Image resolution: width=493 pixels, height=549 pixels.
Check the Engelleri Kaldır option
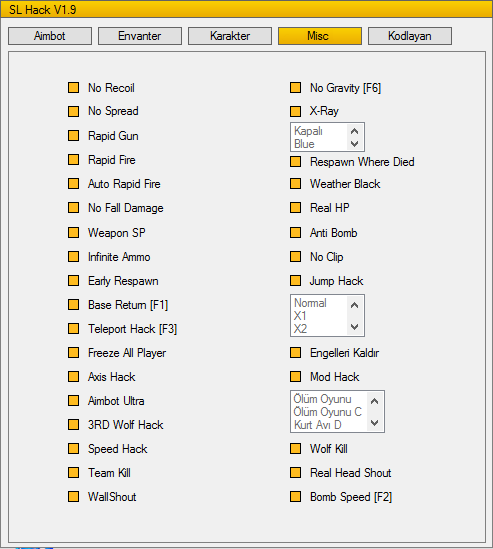click(295, 353)
